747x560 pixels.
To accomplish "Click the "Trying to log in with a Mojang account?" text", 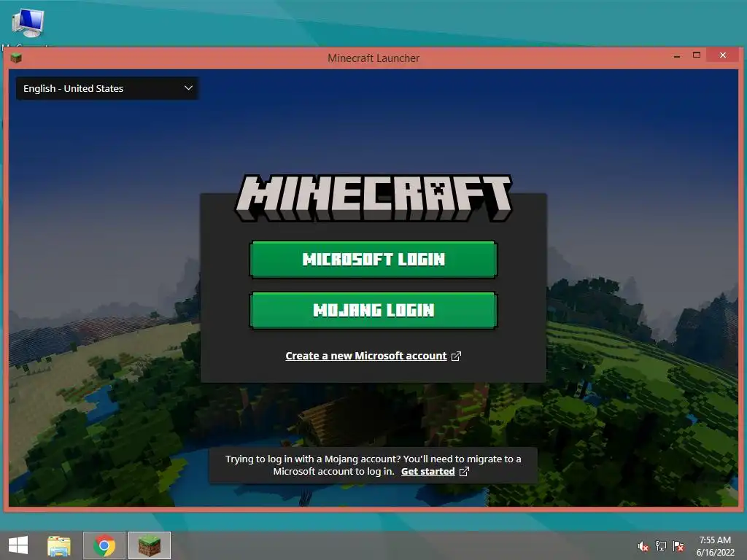I will [313, 459].
